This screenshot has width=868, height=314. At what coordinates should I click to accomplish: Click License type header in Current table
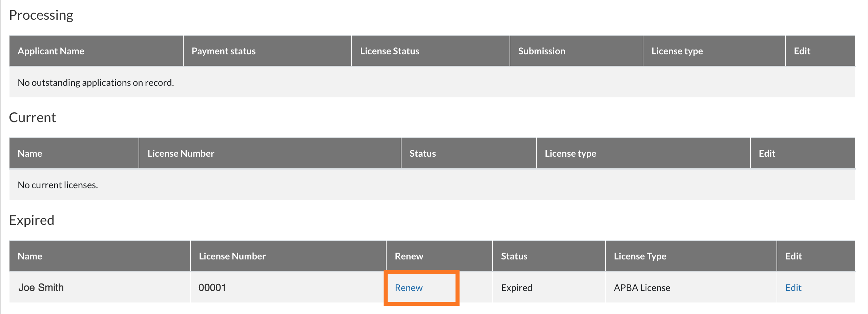tap(570, 154)
